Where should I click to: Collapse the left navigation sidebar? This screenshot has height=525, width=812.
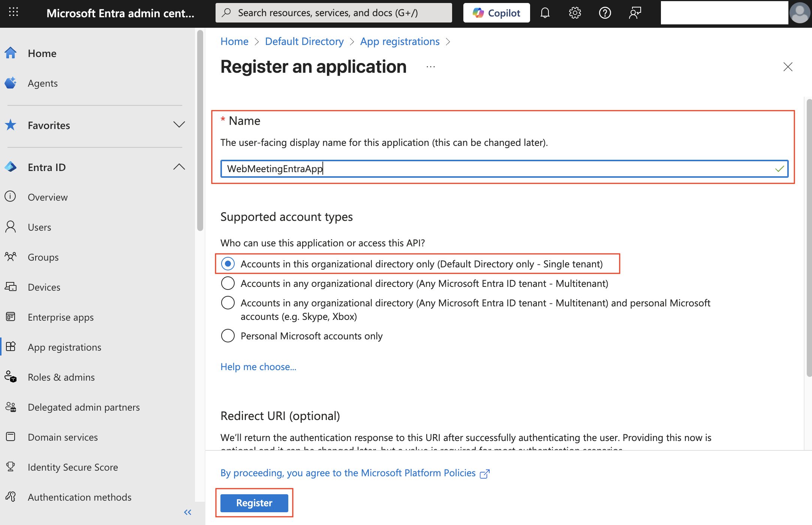pyautogui.click(x=187, y=512)
